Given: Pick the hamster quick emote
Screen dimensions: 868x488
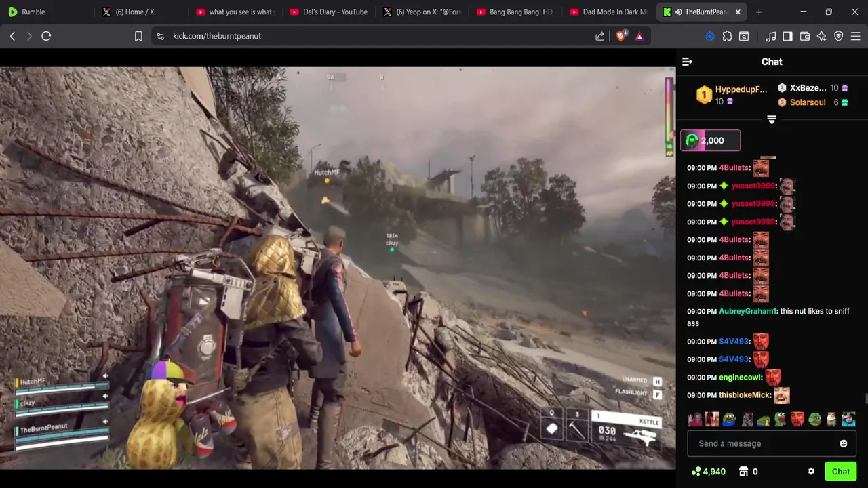Looking at the screenshot, I should pos(831,420).
